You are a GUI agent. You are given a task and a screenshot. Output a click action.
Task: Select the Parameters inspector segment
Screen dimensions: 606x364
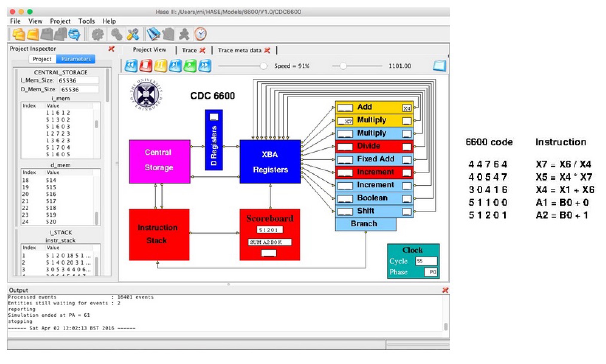tap(76, 59)
